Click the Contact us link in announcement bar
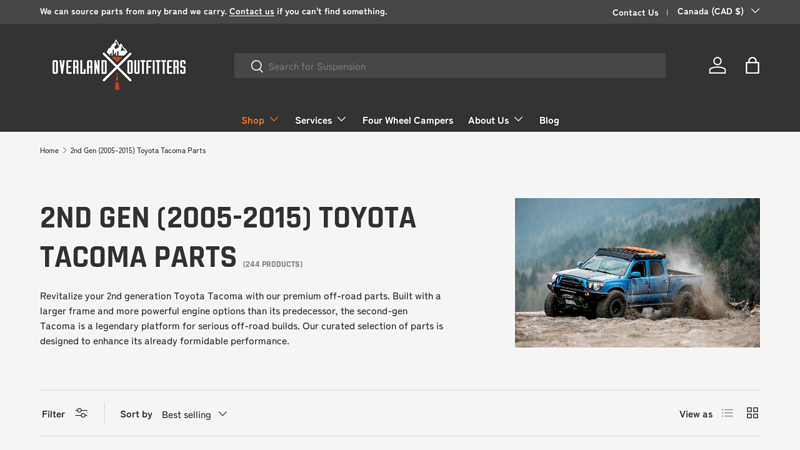Image resolution: width=800 pixels, height=450 pixels. [x=252, y=11]
